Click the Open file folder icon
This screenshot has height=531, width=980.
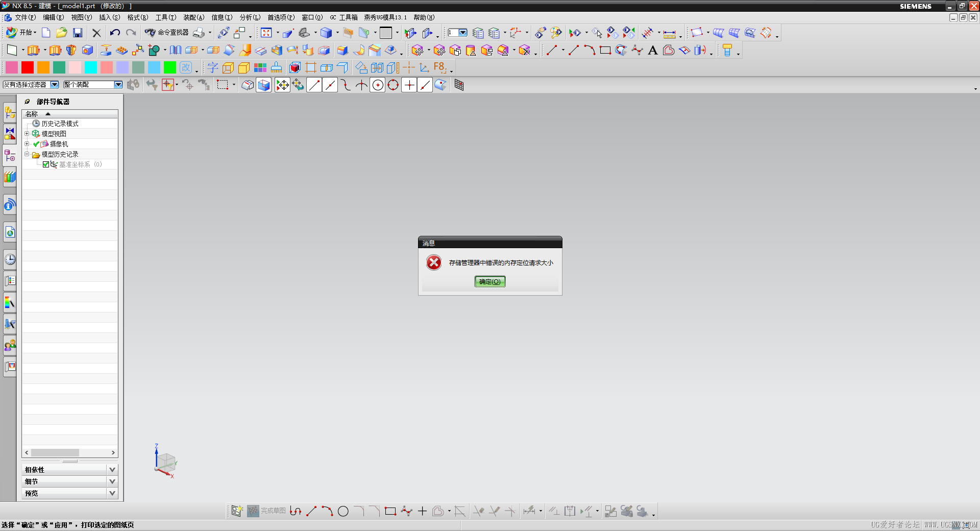(62, 33)
